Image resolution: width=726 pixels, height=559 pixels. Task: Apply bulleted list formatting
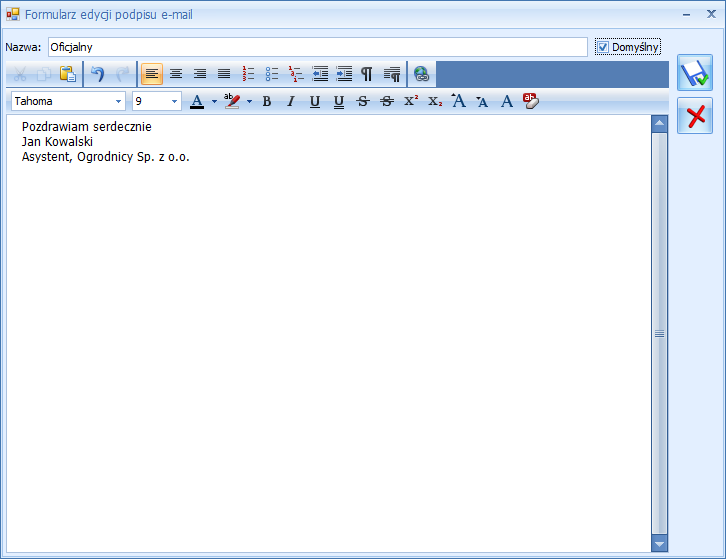click(272, 74)
